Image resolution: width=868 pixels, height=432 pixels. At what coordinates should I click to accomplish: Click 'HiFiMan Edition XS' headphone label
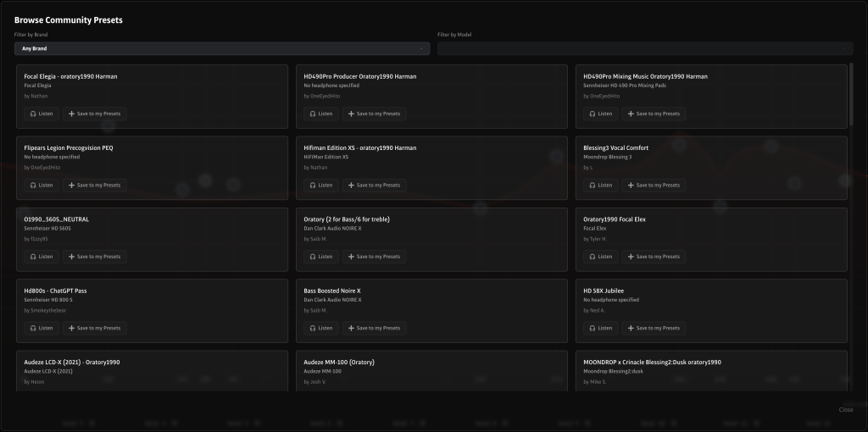tap(326, 157)
